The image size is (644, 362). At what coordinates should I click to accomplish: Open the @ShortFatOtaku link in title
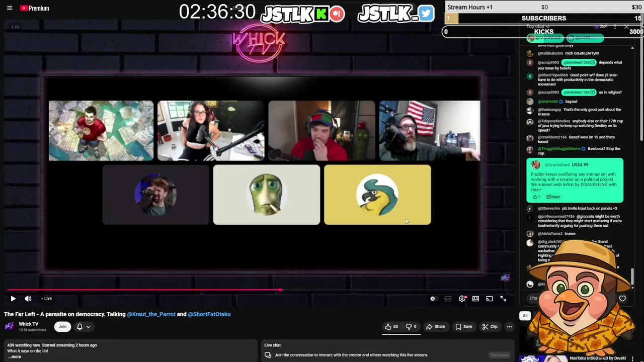pos(209,314)
